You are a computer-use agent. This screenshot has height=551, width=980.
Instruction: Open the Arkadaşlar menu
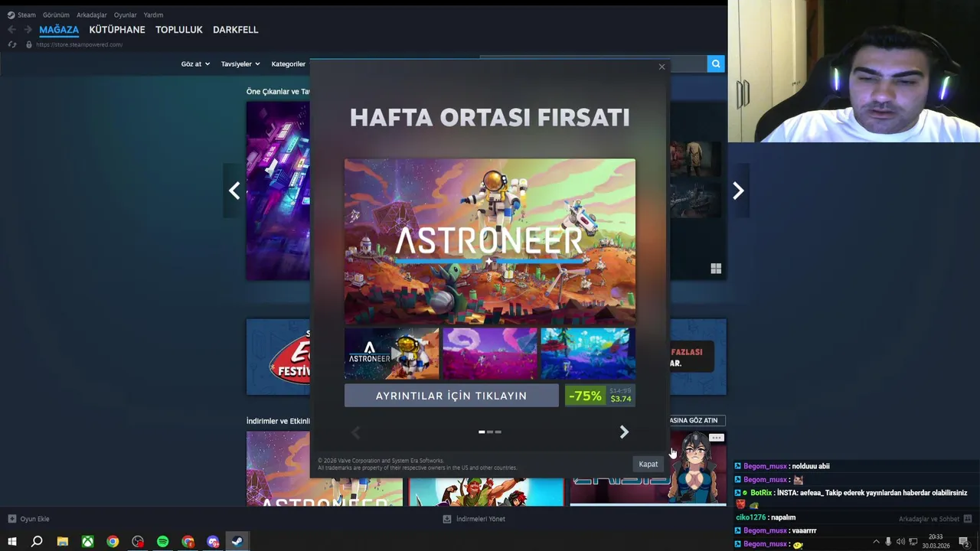click(x=92, y=15)
